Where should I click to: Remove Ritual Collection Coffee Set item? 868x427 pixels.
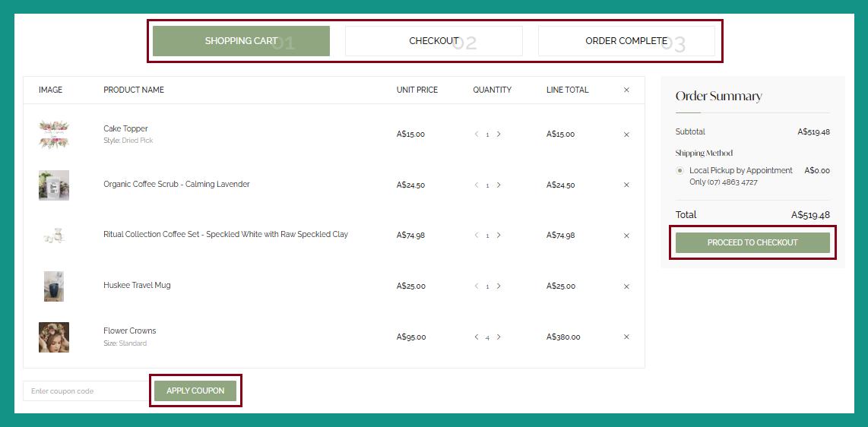(x=626, y=235)
